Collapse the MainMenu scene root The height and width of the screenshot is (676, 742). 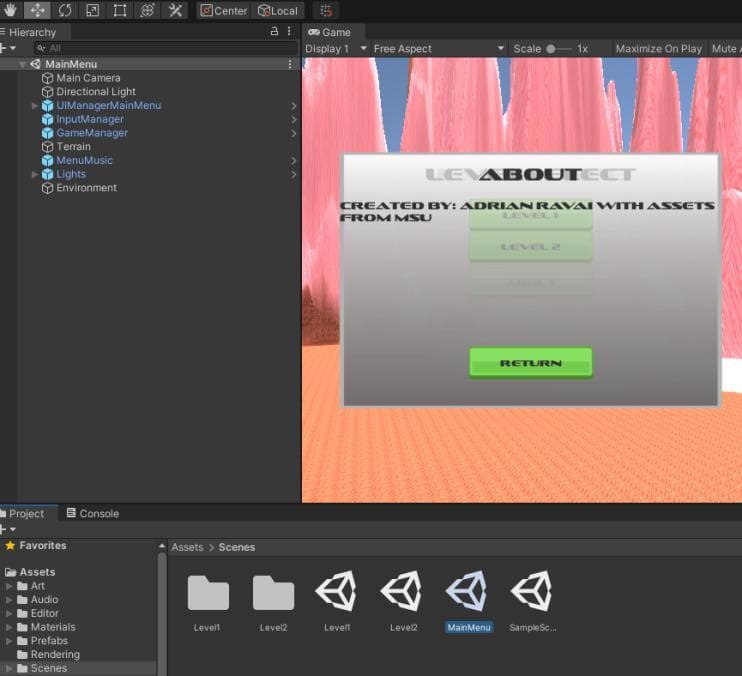22,64
